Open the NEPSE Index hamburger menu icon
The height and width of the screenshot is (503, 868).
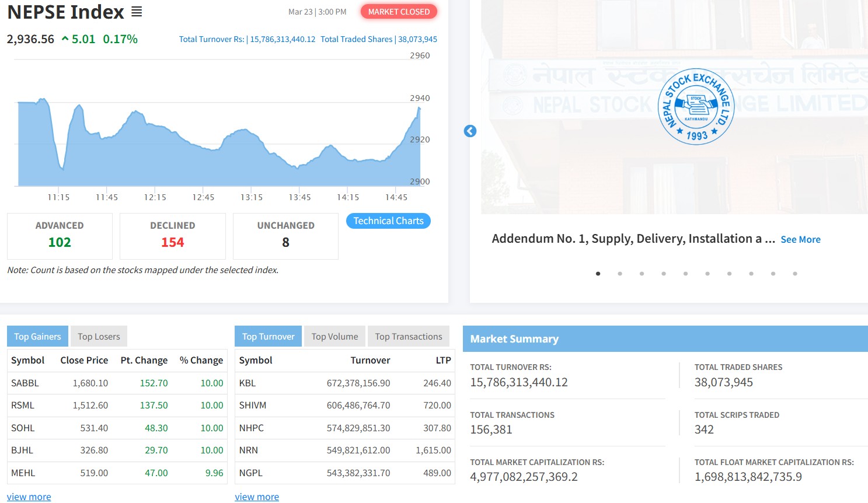(x=137, y=12)
